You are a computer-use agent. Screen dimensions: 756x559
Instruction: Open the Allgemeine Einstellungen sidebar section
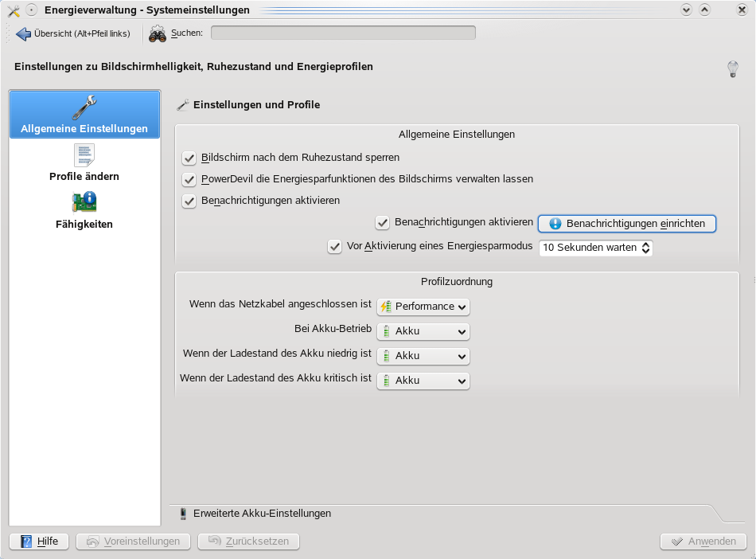click(x=84, y=115)
